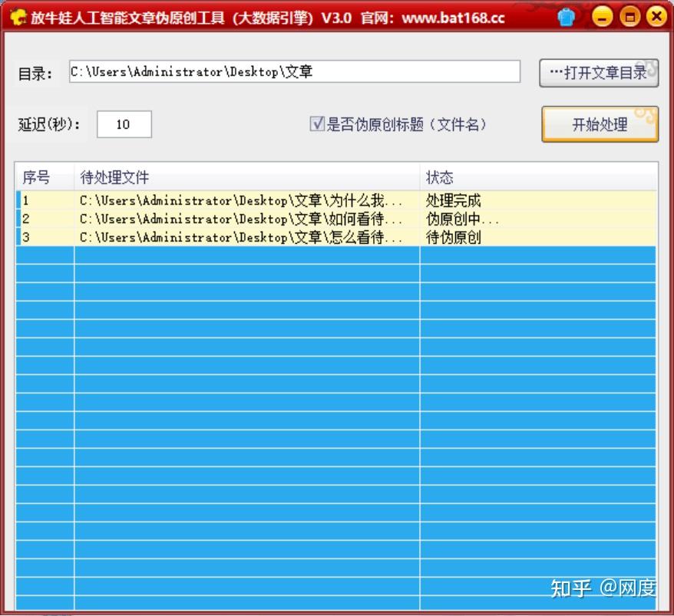Click the app logo icon in title bar
The height and width of the screenshot is (616, 674).
(18, 17)
